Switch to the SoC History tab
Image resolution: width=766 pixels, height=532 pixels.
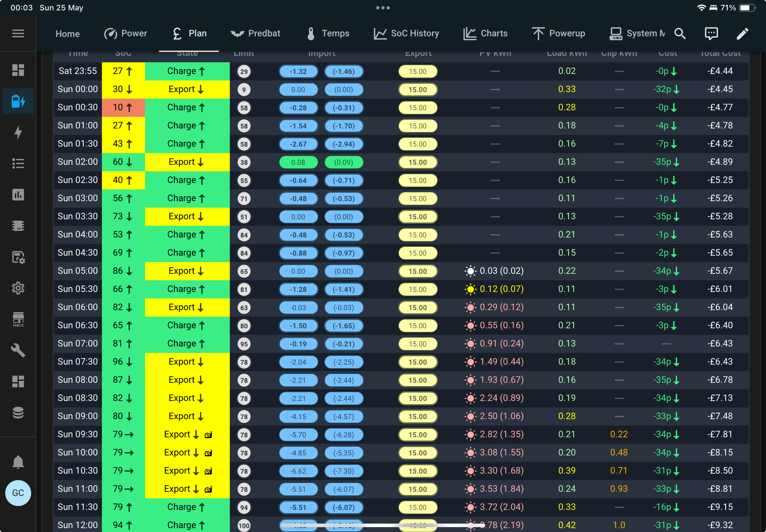click(x=406, y=33)
